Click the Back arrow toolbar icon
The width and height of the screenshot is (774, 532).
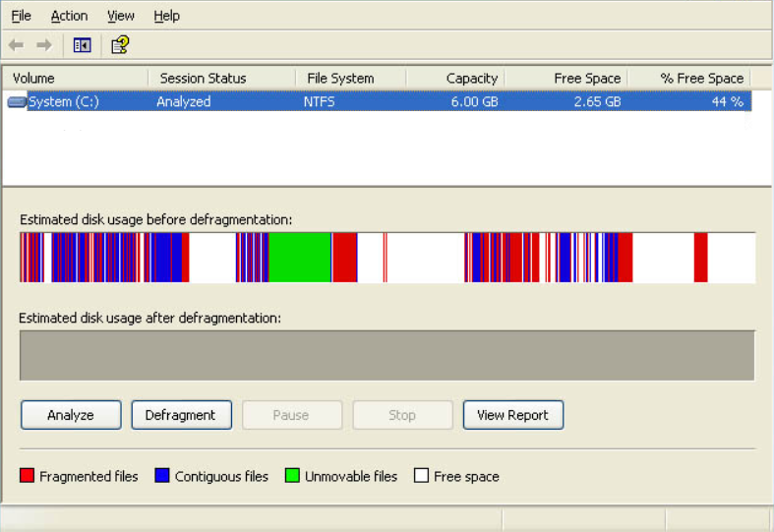[x=17, y=45]
